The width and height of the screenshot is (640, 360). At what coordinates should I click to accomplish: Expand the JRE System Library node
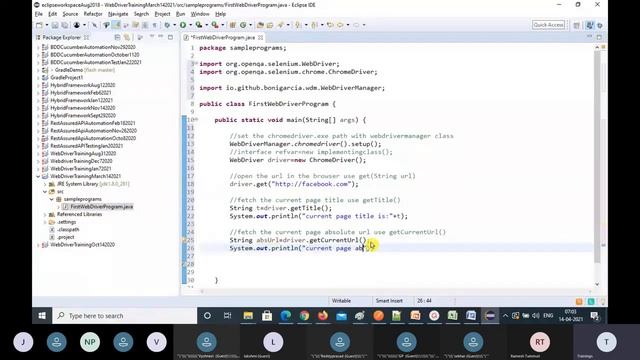click(45, 184)
